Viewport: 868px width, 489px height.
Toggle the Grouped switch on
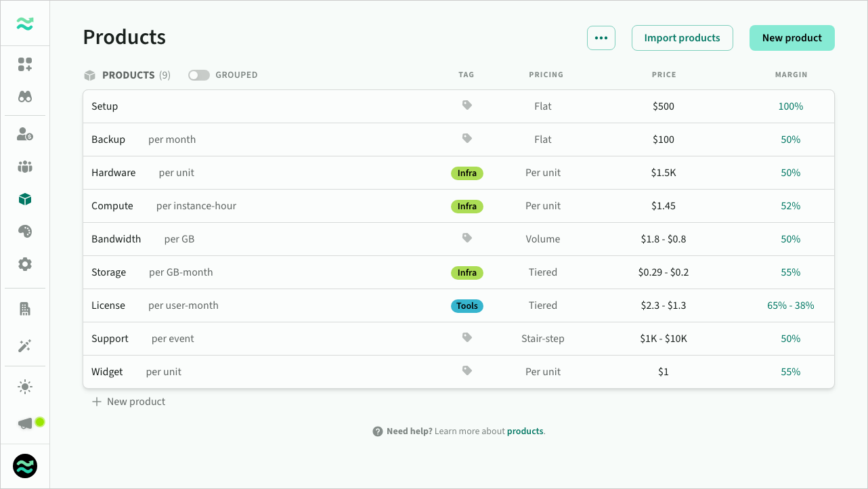pos(199,75)
